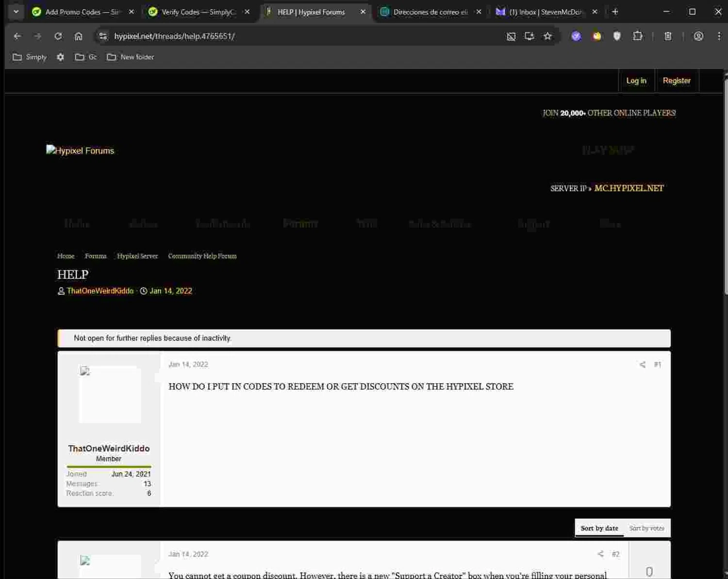Screen dimensions: 728x579
Task: Open author ThatOneWeirdKiddo under thread title
Action: (100, 291)
